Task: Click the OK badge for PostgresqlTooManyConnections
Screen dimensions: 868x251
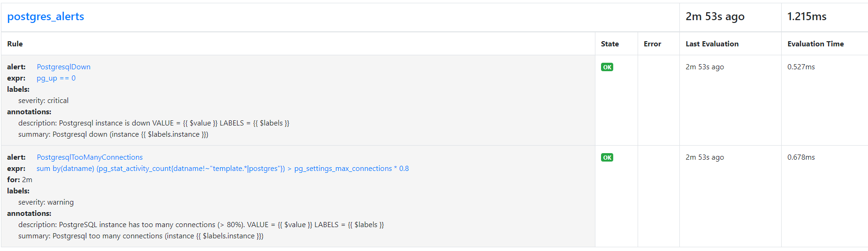Action: tap(607, 157)
